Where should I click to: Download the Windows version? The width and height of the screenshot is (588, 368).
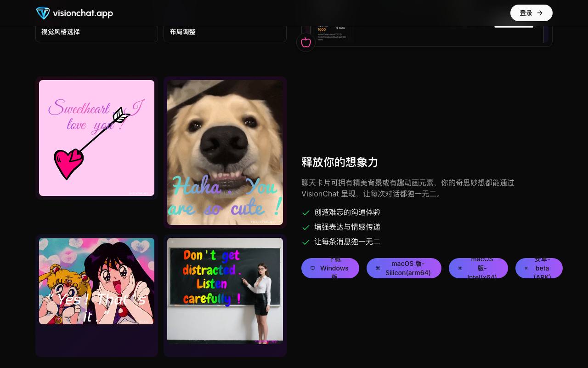(330, 268)
